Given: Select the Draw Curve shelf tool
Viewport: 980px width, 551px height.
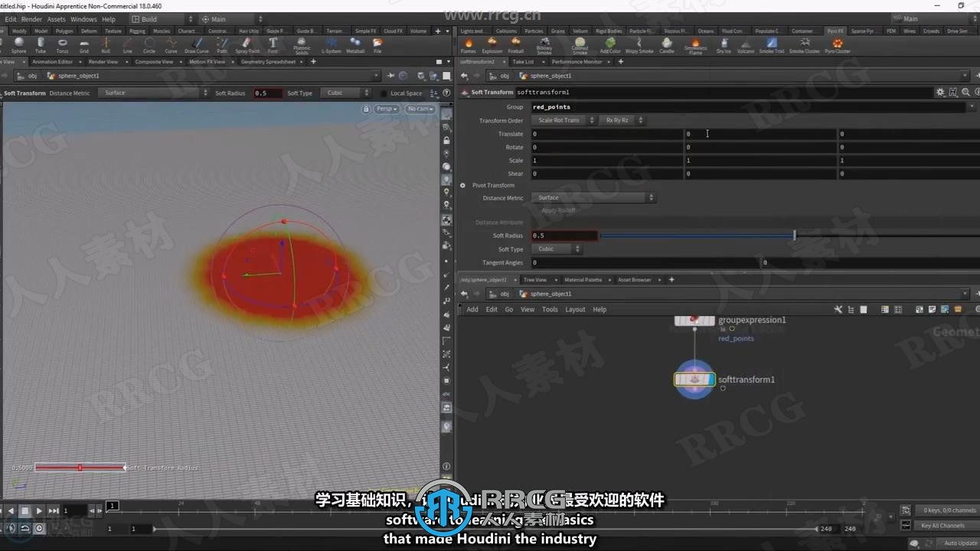Looking at the screenshot, I should [x=198, y=45].
